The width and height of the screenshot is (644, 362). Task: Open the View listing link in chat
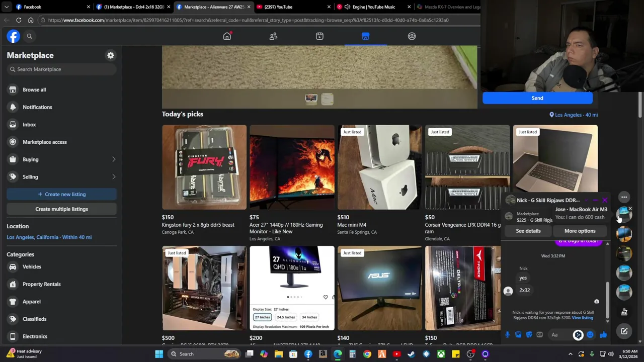point(582,318)
